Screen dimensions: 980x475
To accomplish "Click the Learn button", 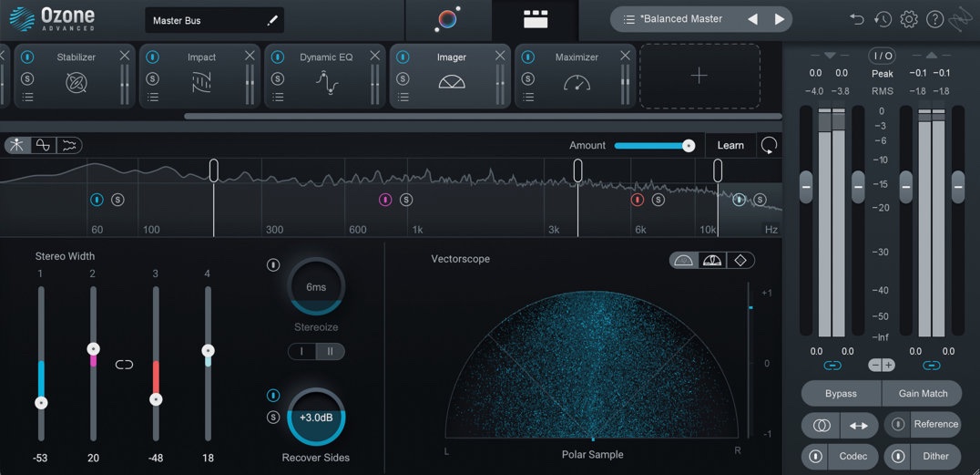I will [730, 145].
